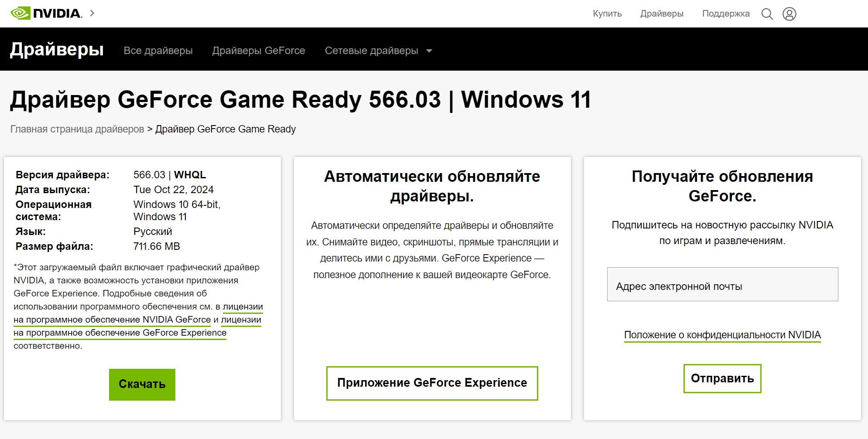Click the GeForce Experience description paragraph
The image size is (868, 439).
tap(432, 250)
